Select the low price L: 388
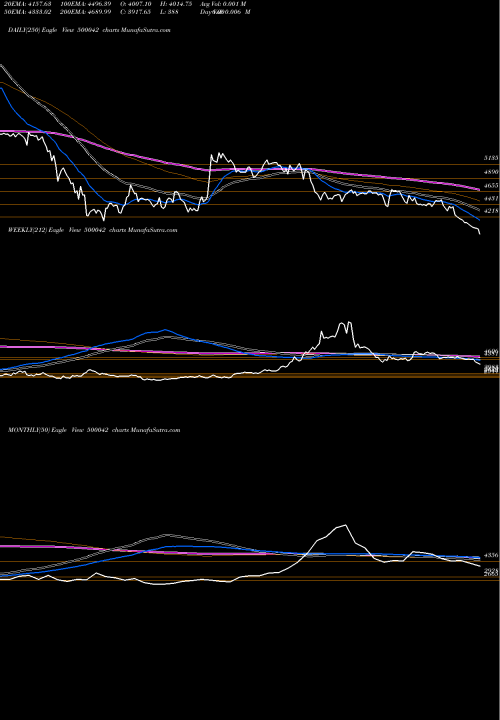This screenshot has width=500, height=720. tap(169, 12)
